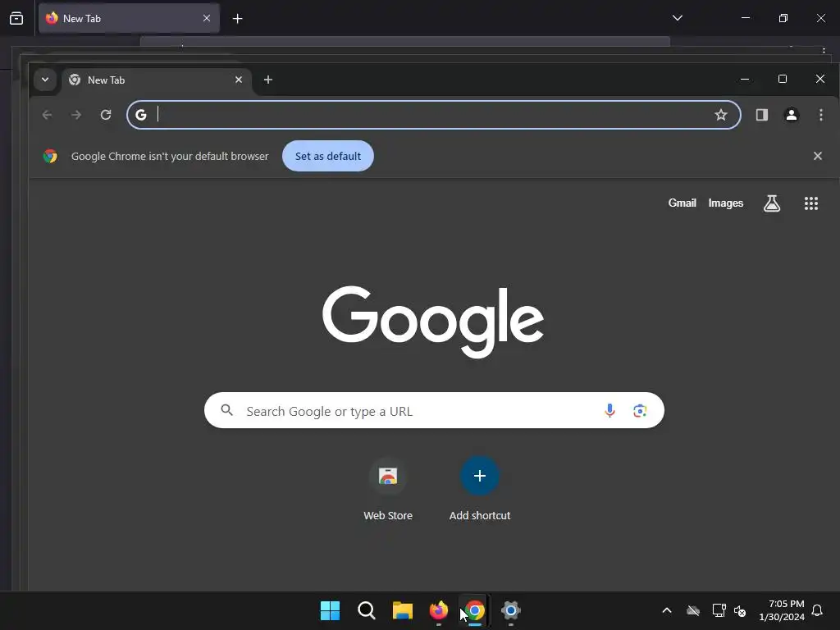This screenshot has height=630, width=840.
Task: Open the Gmail link
Action: pos(682,203)
